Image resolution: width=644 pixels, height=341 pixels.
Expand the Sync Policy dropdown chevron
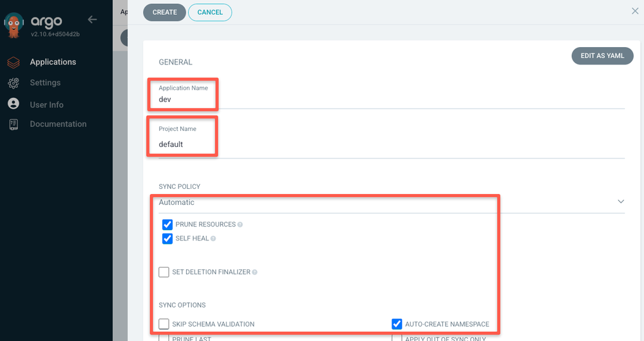point(621,202)
